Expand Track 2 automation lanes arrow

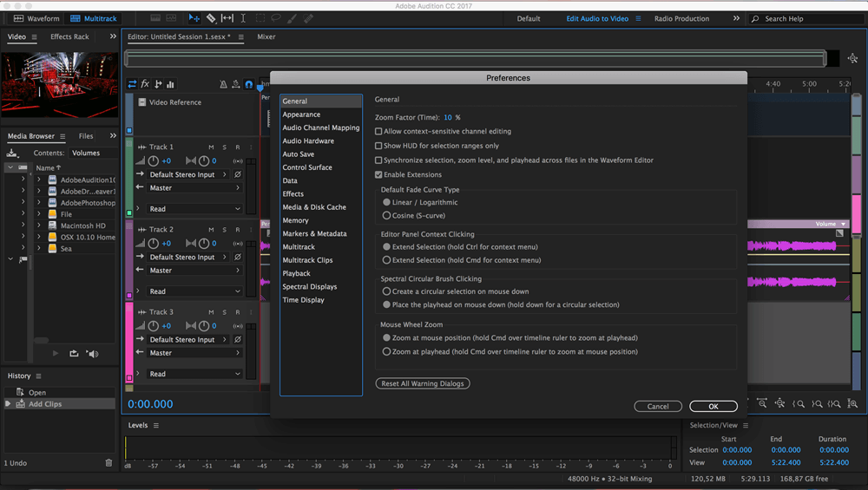pos(138,291)
